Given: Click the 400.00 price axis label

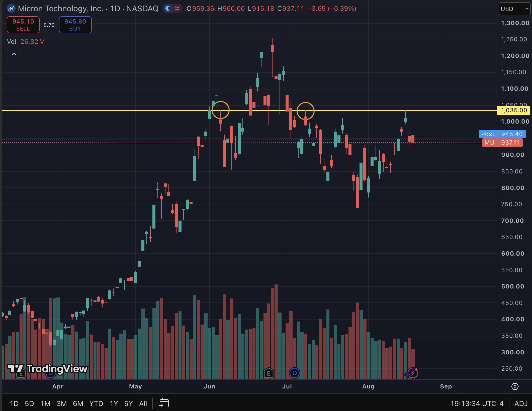Looking at the screenshot, I should click(513, 319).
